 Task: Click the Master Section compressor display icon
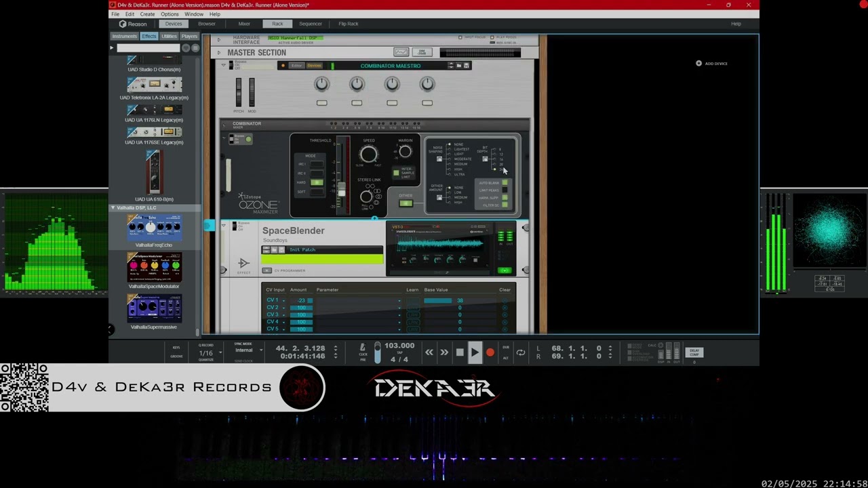pos(401,52)
